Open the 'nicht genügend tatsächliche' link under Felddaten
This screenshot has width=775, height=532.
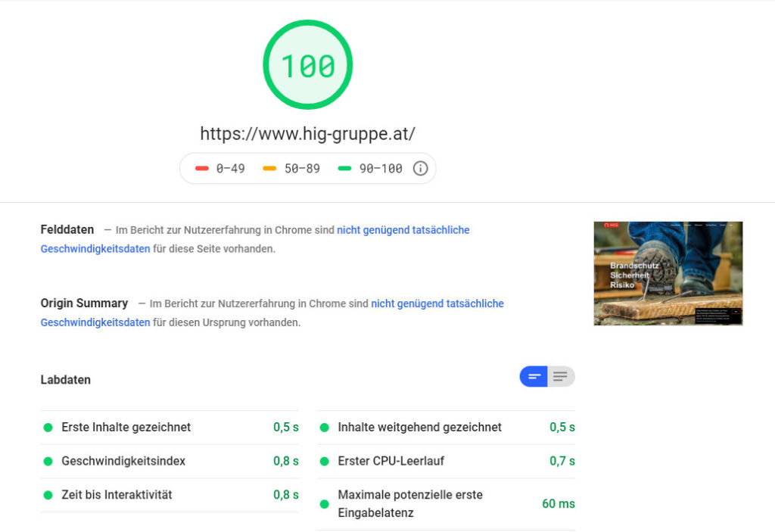tap(403, 230)
